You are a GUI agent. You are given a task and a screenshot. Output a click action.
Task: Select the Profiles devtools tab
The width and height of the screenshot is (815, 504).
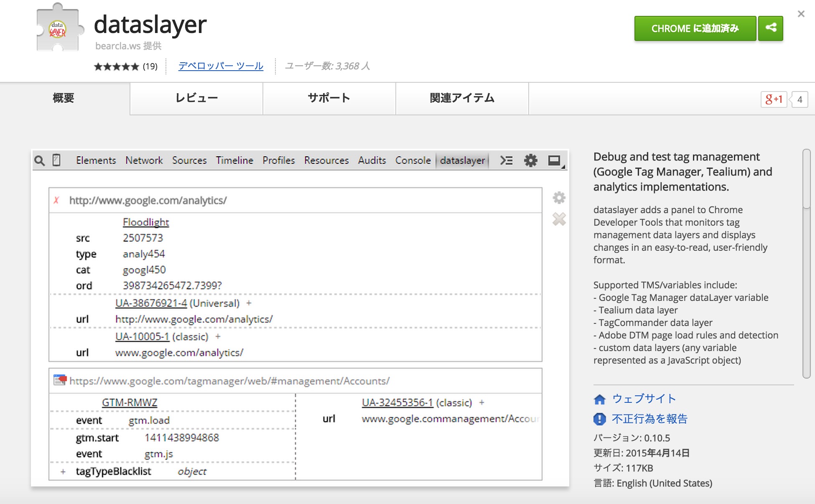[278, 160]
